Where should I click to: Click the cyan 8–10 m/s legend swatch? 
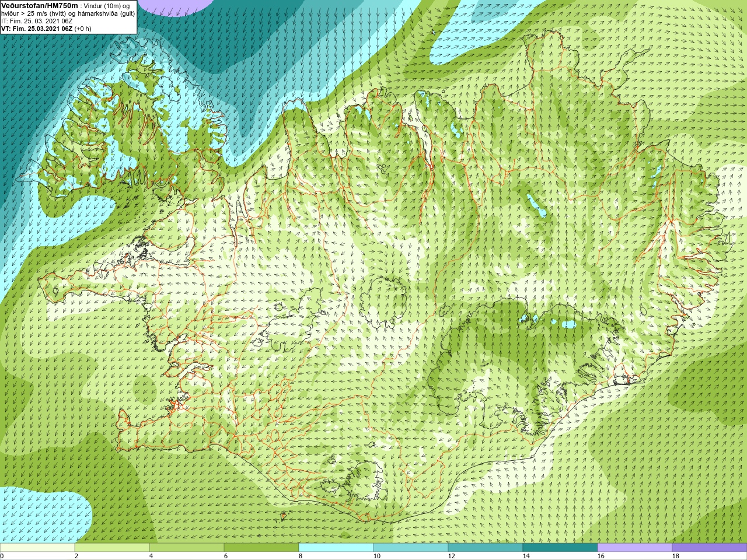pos(336,548)
